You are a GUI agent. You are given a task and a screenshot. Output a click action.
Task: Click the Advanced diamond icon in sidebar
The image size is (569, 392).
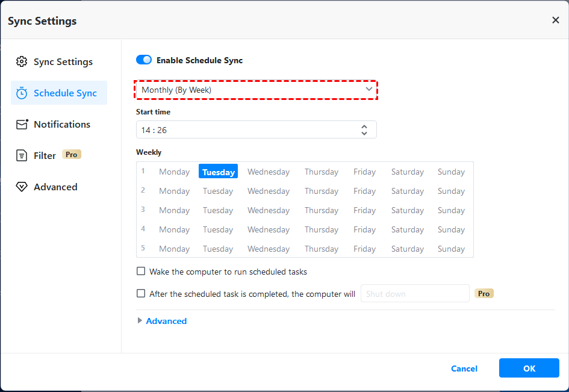pyautogui.click(x=22, y=187)
